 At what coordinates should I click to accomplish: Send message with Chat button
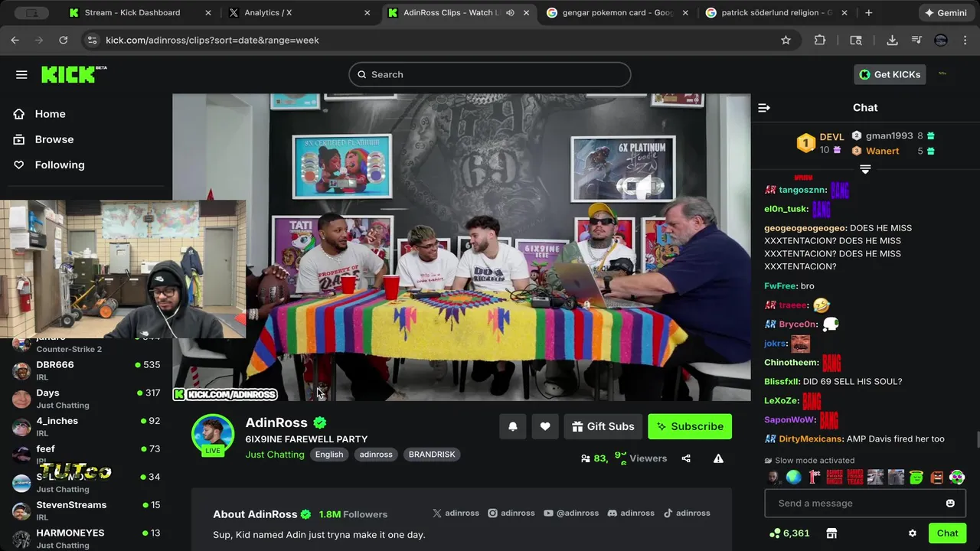tap(947, 533)
